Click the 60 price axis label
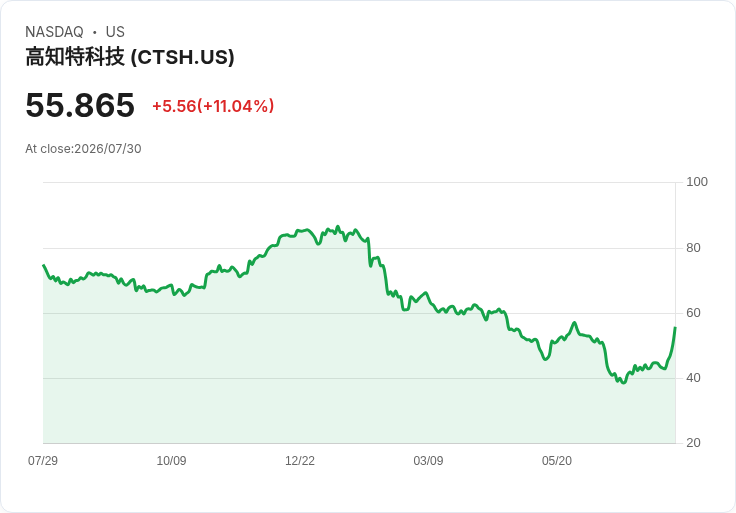 tap(693, 313)
